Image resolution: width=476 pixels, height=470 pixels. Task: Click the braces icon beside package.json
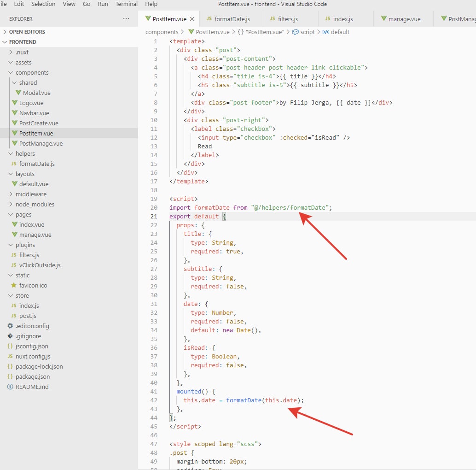[10, 376]
